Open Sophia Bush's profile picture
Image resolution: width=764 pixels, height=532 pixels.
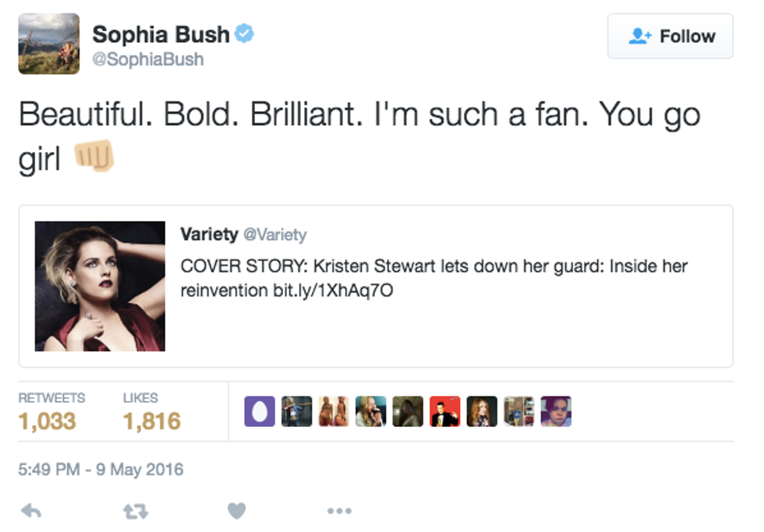pyautogui.click(x=49, y=44)
